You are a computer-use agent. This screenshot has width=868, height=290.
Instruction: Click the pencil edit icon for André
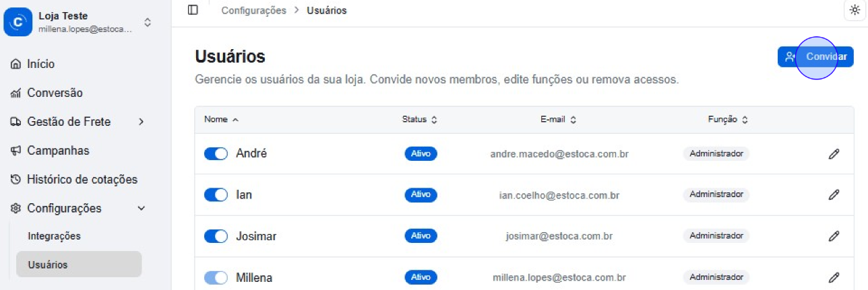(834, 153)
